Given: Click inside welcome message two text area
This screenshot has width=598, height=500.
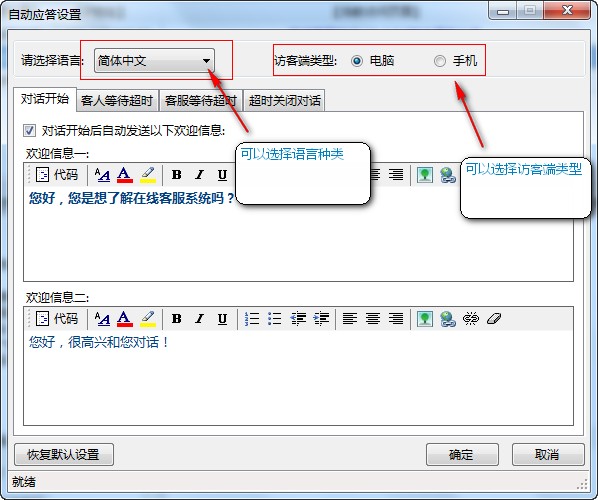Looking at the screenshot, I should pyautogui.click(x=298, y=378).
